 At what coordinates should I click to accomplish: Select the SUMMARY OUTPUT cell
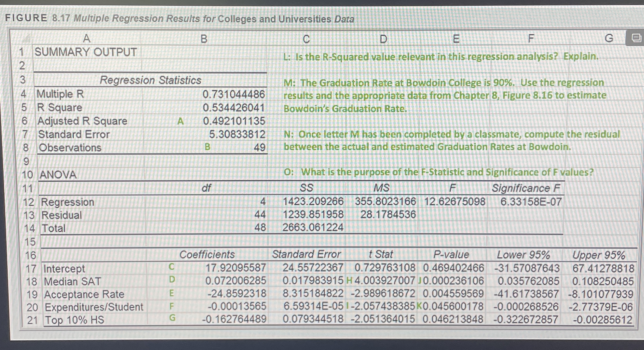click(85, 52)
